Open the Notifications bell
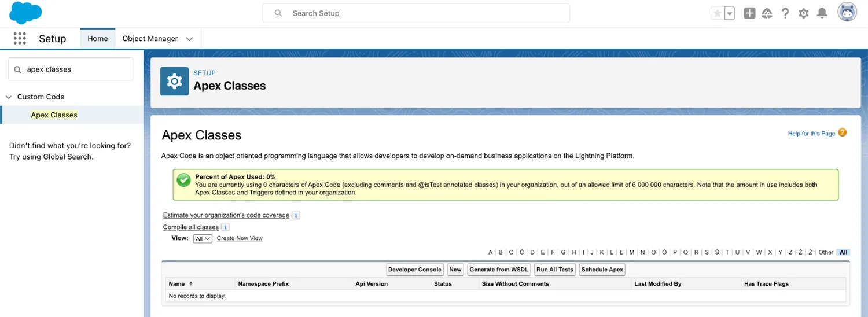This screenshot has height=317, width=868. tap(822, 13)
